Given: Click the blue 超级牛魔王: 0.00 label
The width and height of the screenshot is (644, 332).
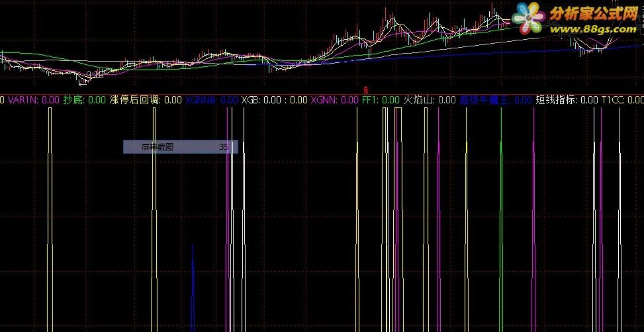Looking at the screenshot, I should 496,100.
